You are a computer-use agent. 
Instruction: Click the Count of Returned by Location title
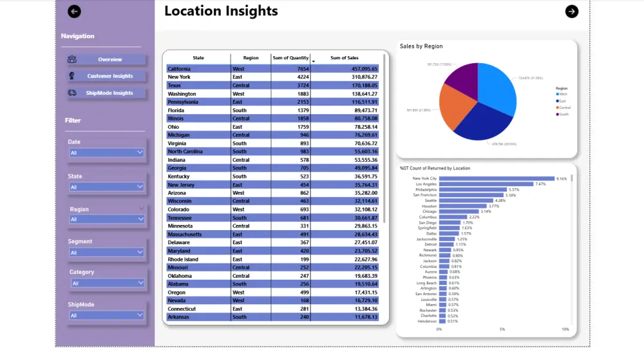[435, 168]
